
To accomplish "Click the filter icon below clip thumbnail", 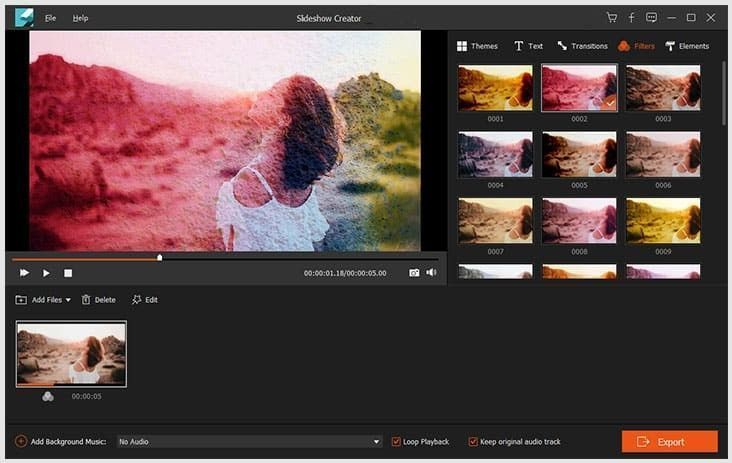I will click(48, 396).
